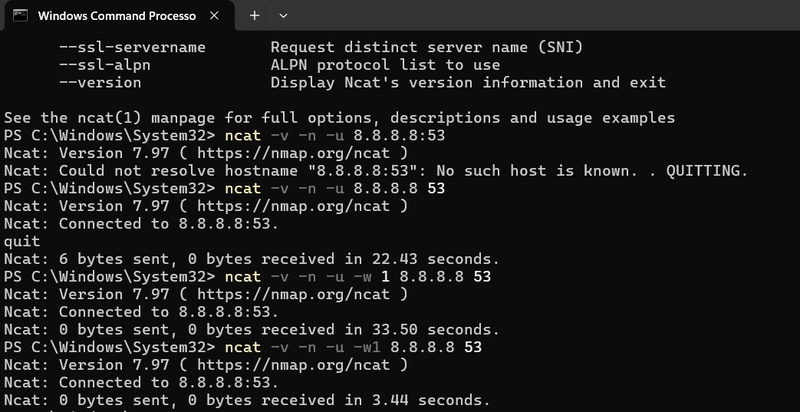Click the --ssl-servername option text

coord(132,48)
